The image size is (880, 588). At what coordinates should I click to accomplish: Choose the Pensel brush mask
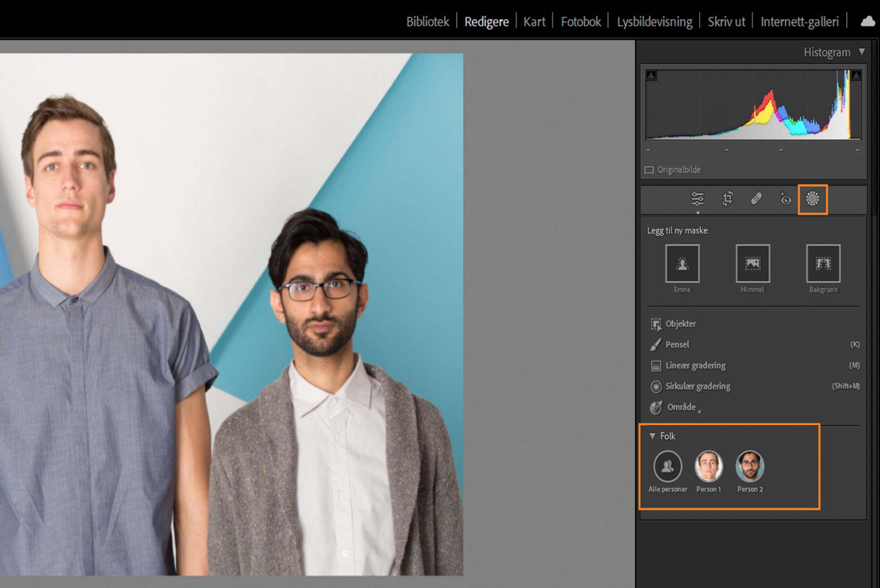pyautogui.click(x=677, y=344)
